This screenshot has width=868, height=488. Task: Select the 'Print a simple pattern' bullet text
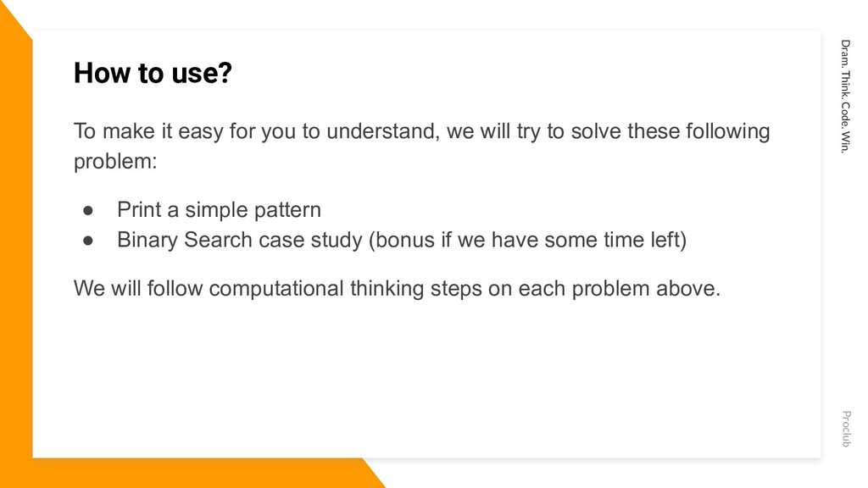pos(219,210)
